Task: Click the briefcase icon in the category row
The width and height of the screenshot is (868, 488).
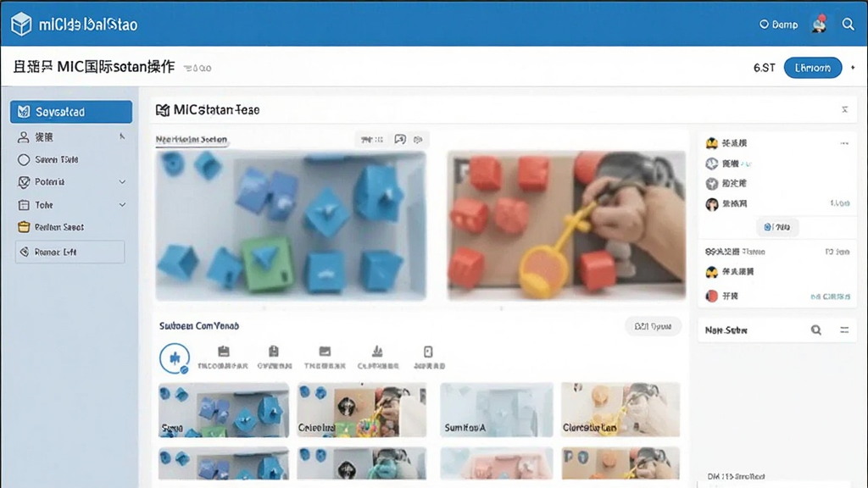Action: (223, 352)
